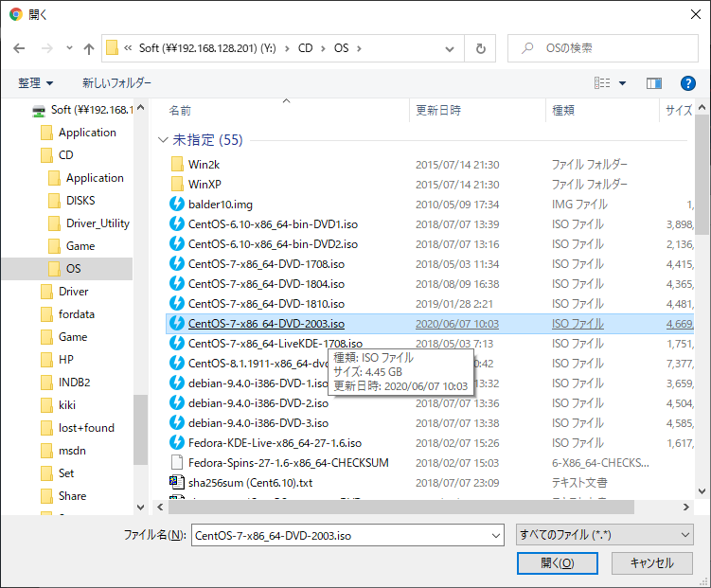Click the CentOS-7 DVD-1810 iso icon
This screenshot has height=588, width=711.
177,304
